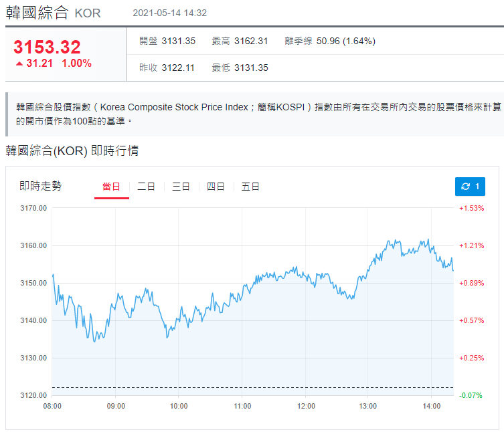Open the 五日 five-day chart tab
Viewport: 504px width, 432px height.
click(x=250, y=187)
